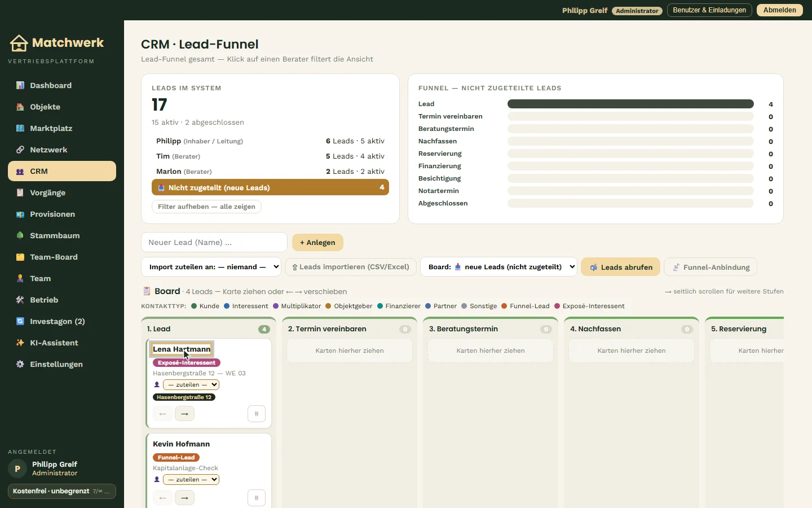This screenshot has height=508, width=812.
Task: Open the 'Import zuteilen an' dropdown
Action: tap(211, 267)
